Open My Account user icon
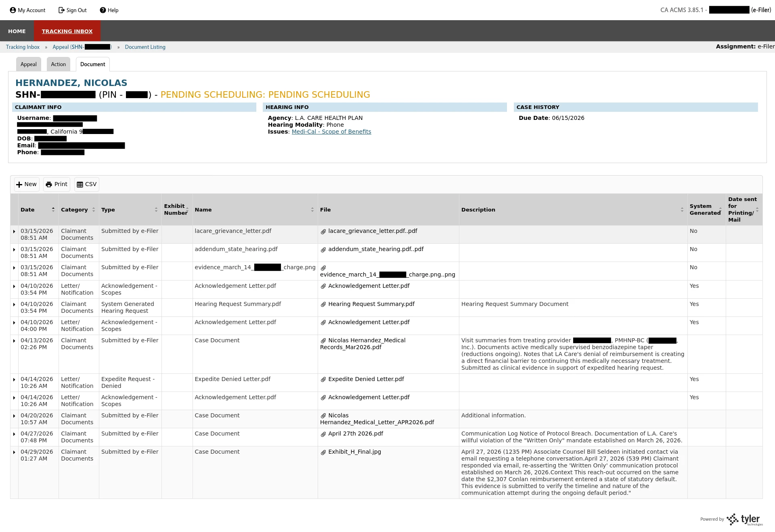Image resolution: width=775 pixels, height=532 pixels. (13, 10)
